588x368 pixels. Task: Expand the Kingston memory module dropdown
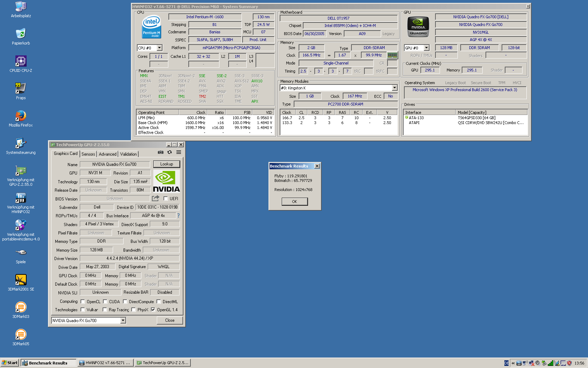pyautogui.click(x=394, y=88)
